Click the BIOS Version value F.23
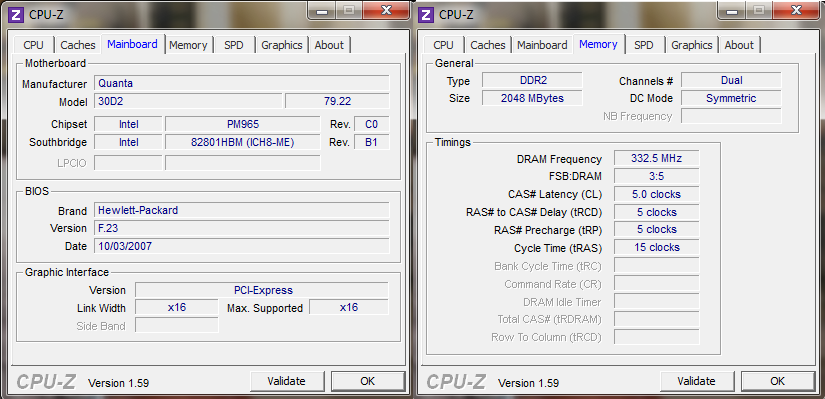This screenshot has width=825, height=399. 242,228
